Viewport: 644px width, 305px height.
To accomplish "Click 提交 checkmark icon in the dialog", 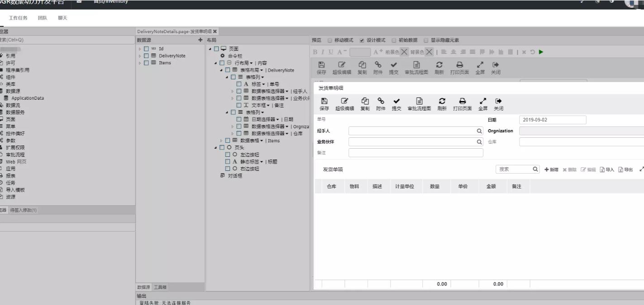I will pyautogui.click(x=396, y=101).
